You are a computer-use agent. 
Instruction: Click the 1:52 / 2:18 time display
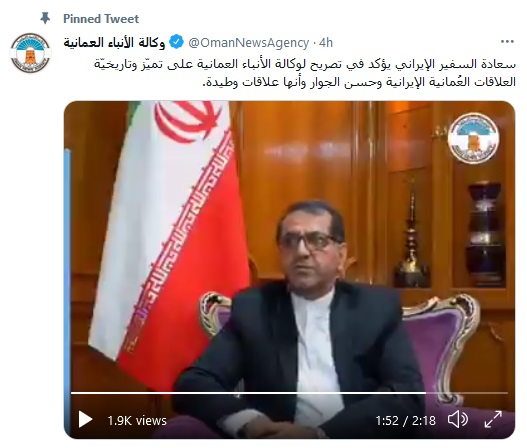coord(405,420)
